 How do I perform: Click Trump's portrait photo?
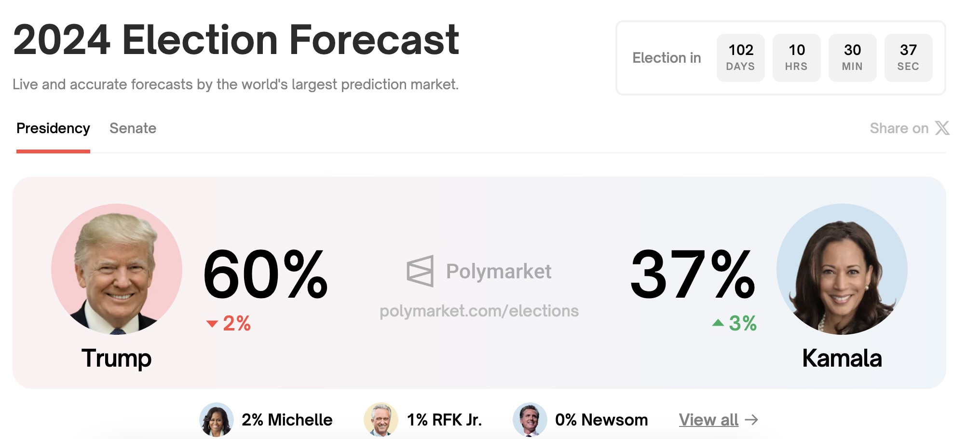[x=117, y=269]
